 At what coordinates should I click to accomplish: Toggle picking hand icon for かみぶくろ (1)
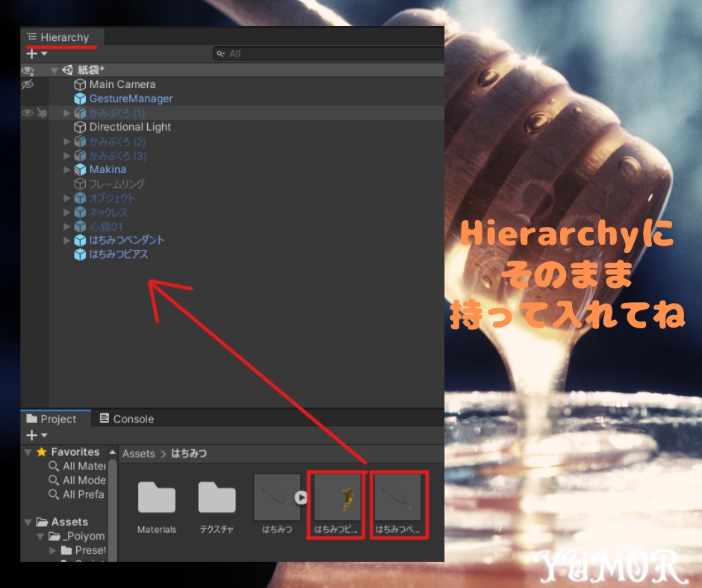point(42,113)
